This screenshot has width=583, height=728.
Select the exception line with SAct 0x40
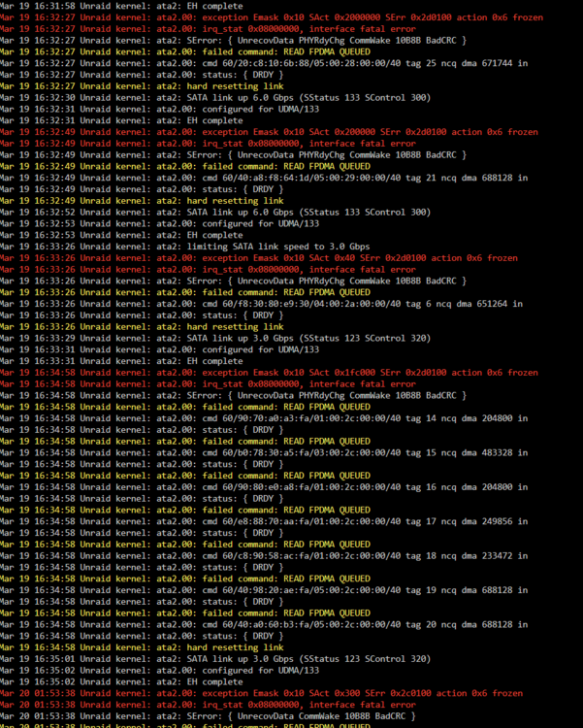pyautogui.click(x=259, y=258)
